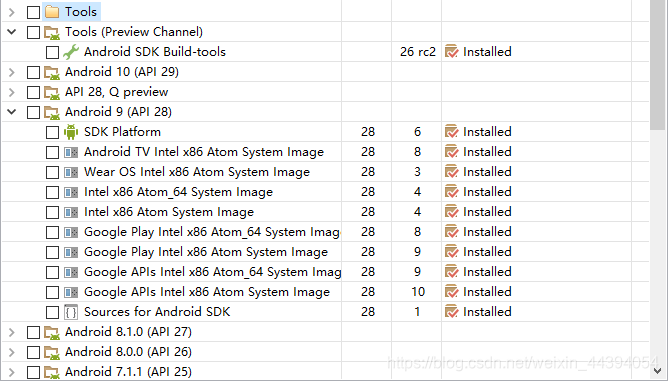Viewport: 668px width, 381px height.
Task: Check the Tools (Preview Channel) checkbox
Action: 33,32
